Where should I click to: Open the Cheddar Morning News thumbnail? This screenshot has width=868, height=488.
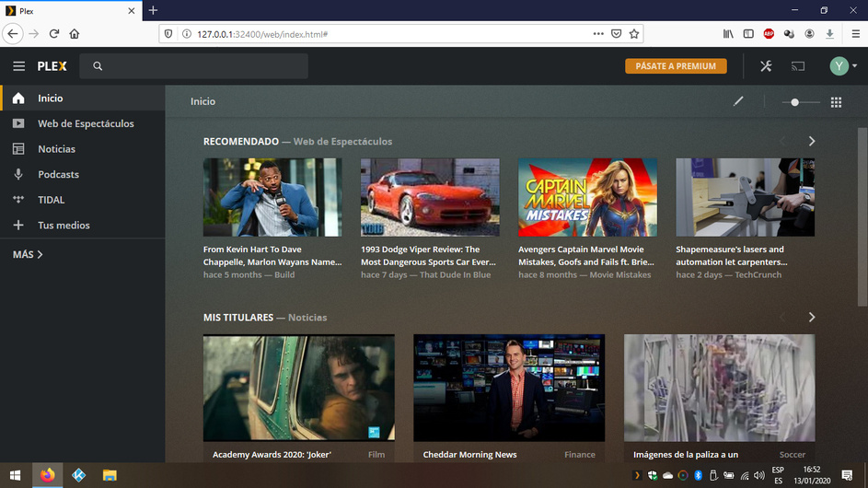coord(509,388)
